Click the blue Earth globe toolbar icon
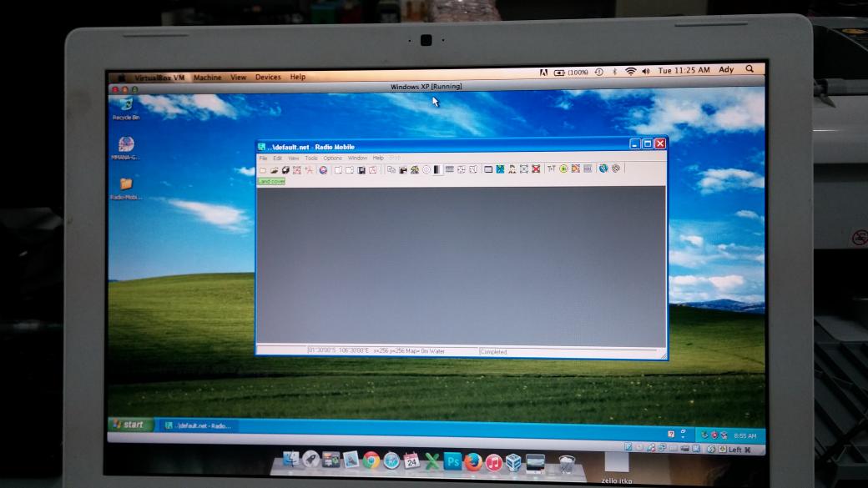 pos(603,169)
